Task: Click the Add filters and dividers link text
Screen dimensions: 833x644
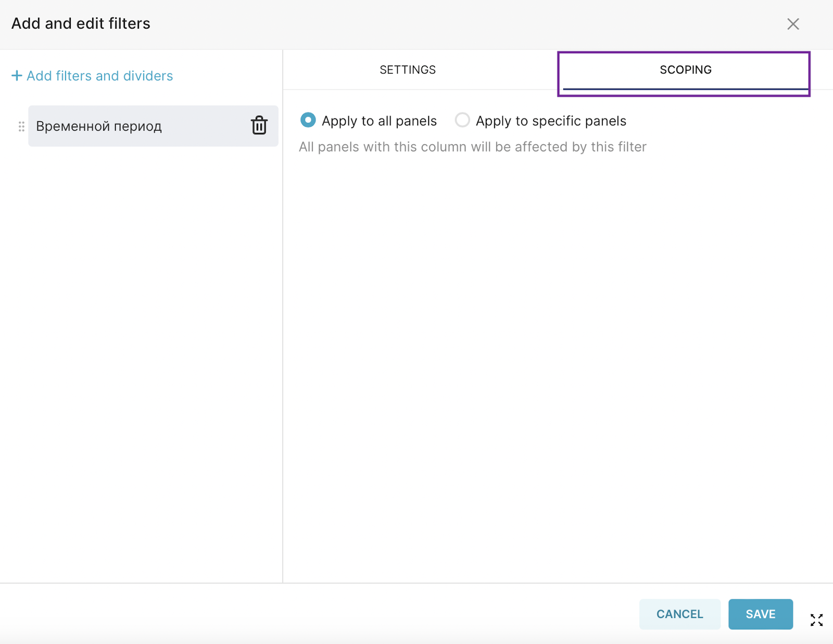Action: tap(100, 76)
